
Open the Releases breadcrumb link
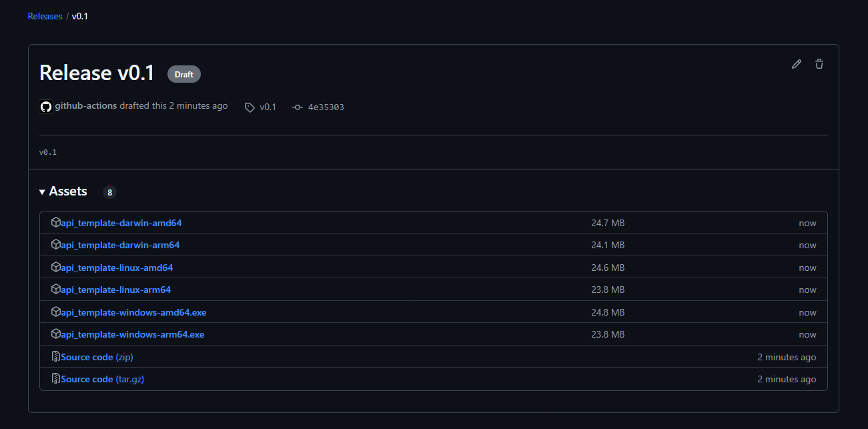click(x=45, y=15)
